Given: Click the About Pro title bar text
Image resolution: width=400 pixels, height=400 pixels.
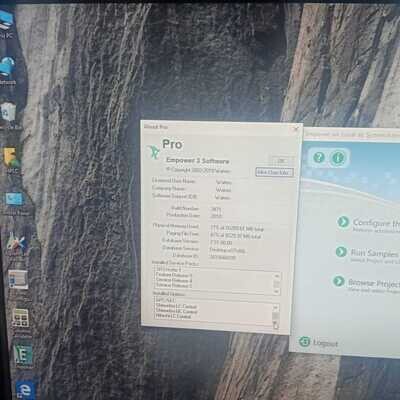Looking at the screenshot, I should 155,127.
